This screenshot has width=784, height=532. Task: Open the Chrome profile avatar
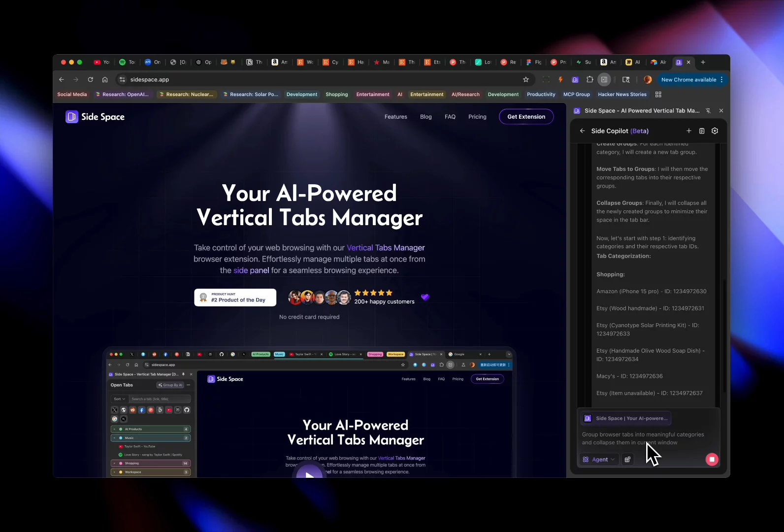coord(648,79)
